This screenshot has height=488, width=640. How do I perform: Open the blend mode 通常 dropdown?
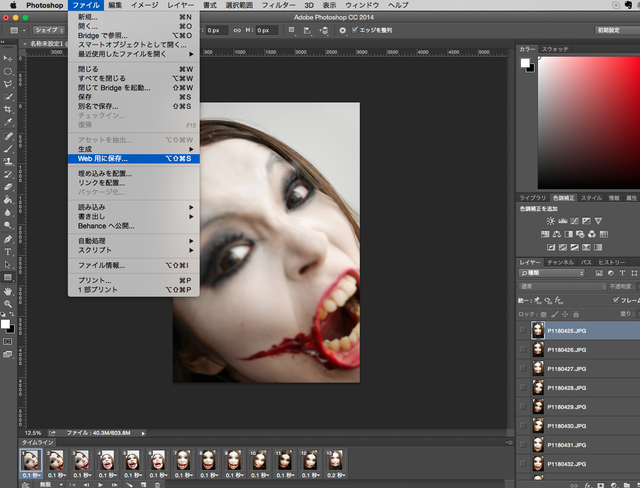tap(562, 287)
